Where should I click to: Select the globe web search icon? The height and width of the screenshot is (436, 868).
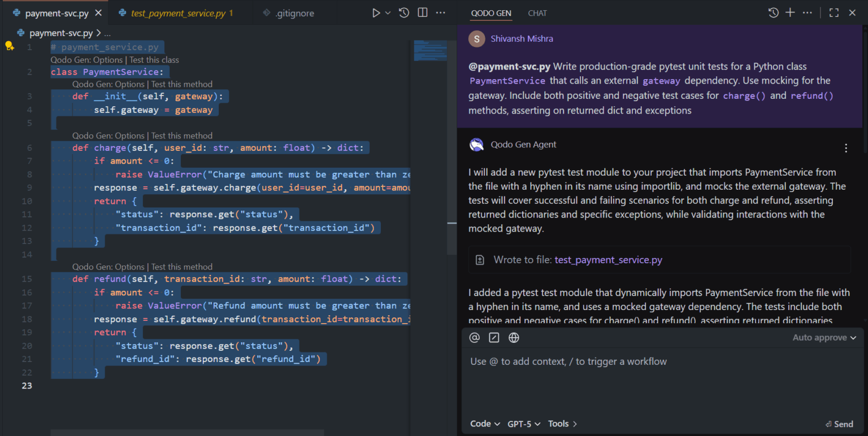(513, 337)
